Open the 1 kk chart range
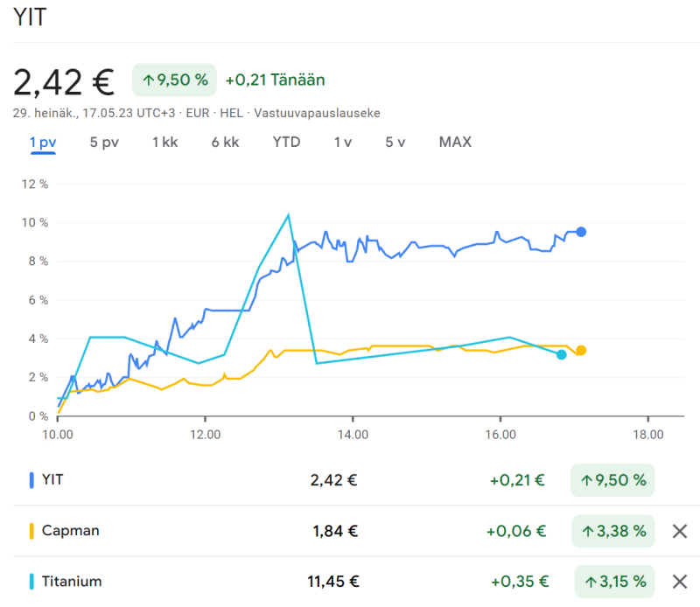700x607 pixels. pyautogui.click(x=164, y=143)
